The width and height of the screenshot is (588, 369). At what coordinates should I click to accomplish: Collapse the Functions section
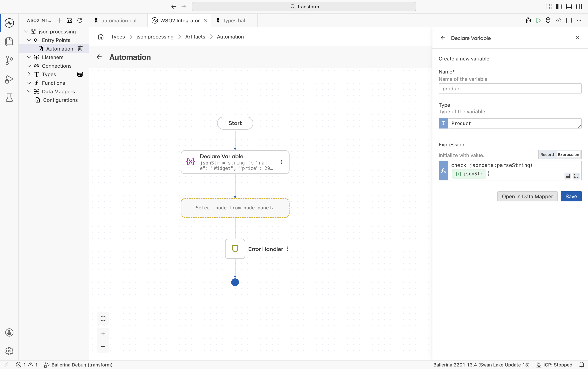click(29, 83)
